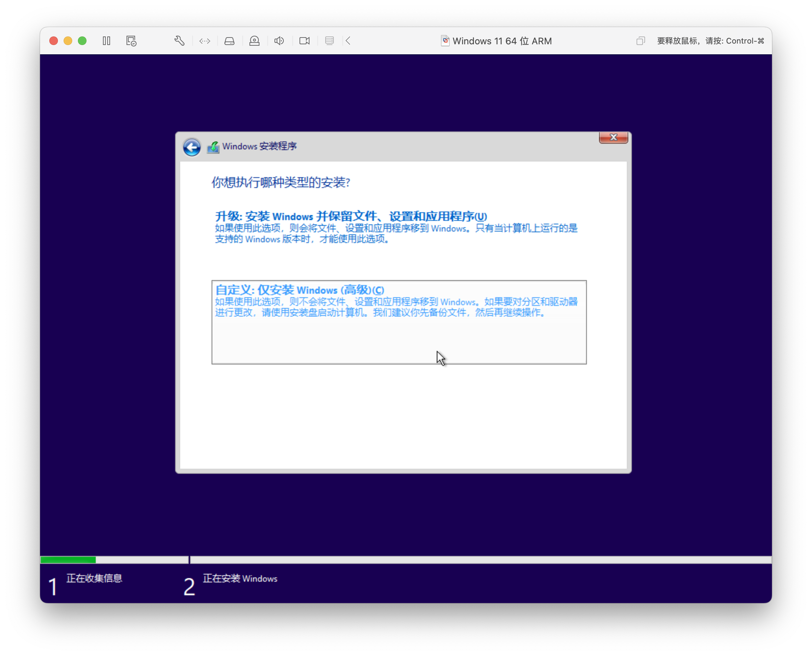
Task: Click the CD/DVD drive icon
Action: [x=254, y=41]
